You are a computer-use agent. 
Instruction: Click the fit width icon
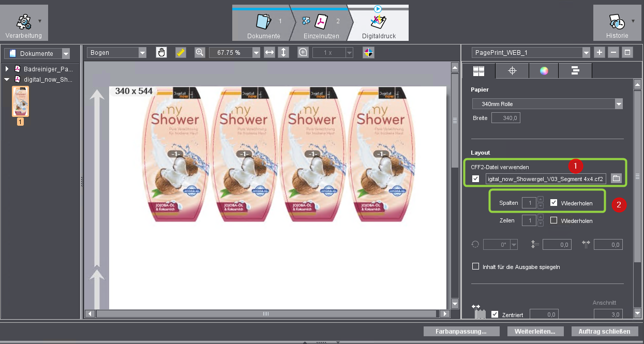tap(269, 52)
